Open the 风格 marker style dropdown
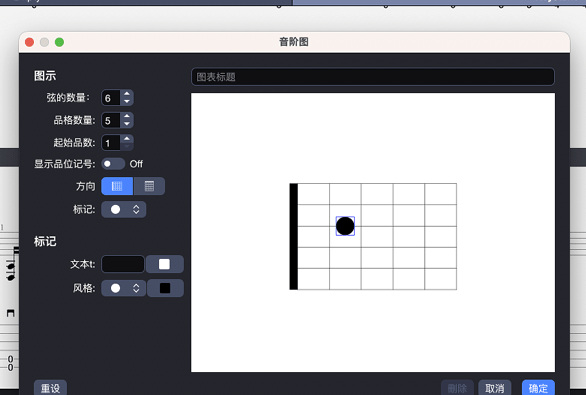Screen dimensions: 586x395 pyautogui.click(x=124, y=288)
